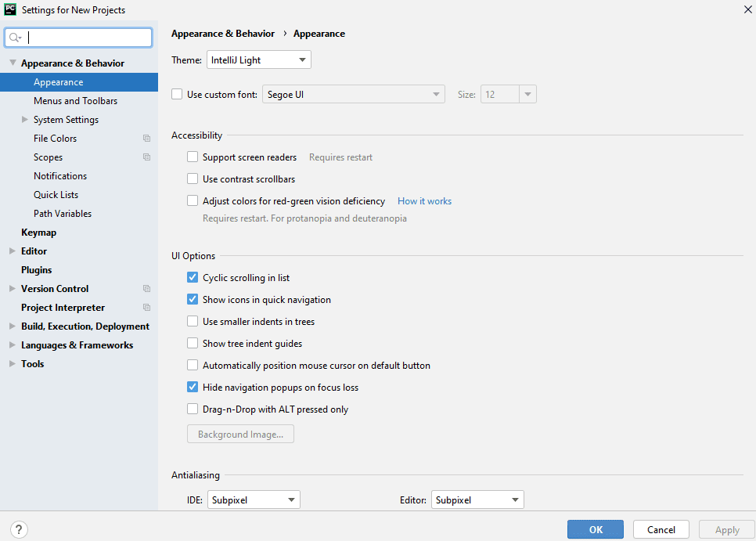
Task: Click the icon beside Version Control
Action: tap(146, 289)
